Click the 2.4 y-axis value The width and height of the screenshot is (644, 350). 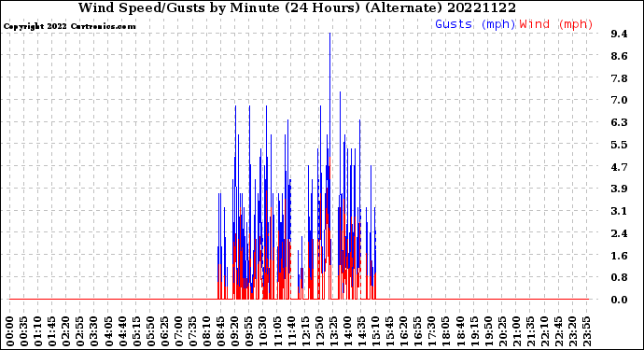pyautogui.click(x=619, y=233)
